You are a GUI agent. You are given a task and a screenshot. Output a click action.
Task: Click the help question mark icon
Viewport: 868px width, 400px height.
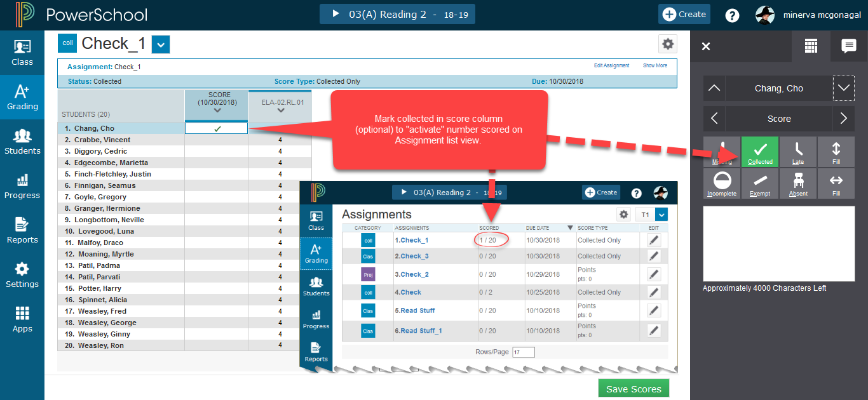732,15
